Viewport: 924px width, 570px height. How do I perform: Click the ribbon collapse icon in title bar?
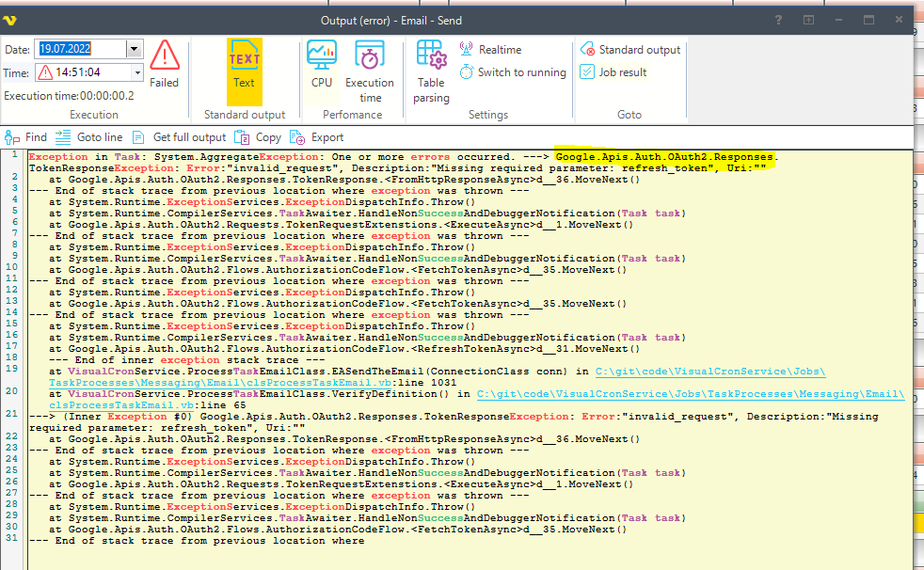pos(808,20)
